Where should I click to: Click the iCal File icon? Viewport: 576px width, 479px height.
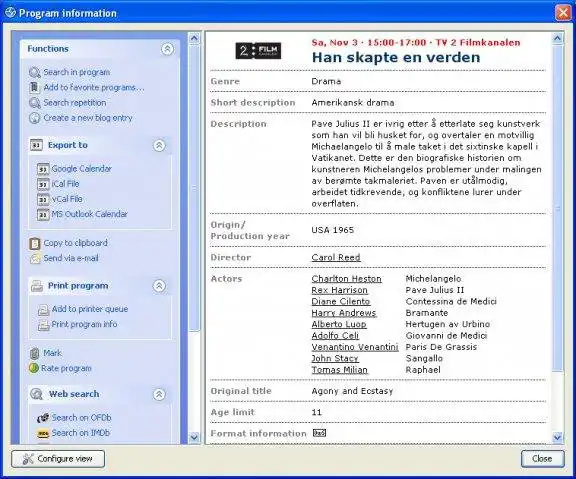tap(43, 184)
